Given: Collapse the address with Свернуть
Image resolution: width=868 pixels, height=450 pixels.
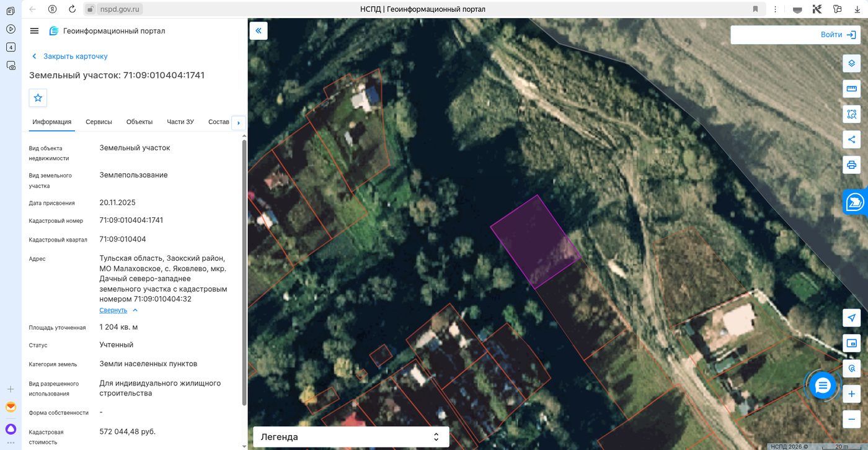Looking at the screenshot, I should click(x=118, y=310).
